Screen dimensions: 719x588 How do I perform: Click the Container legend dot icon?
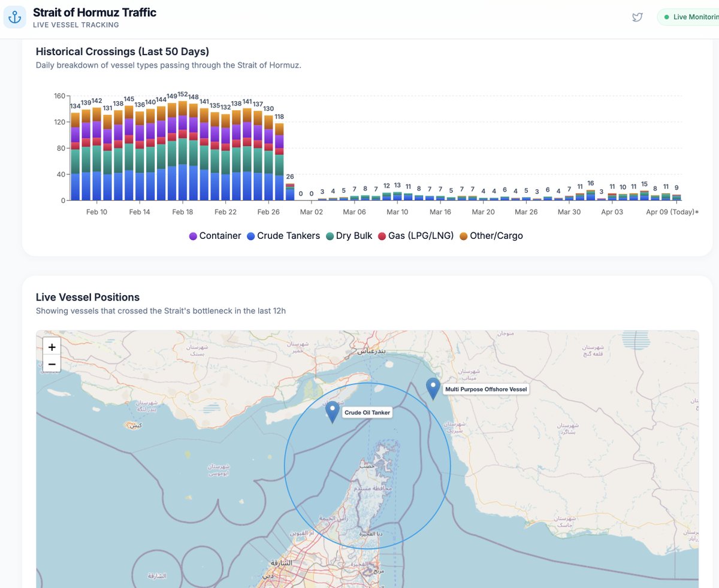tap(193, 236)
